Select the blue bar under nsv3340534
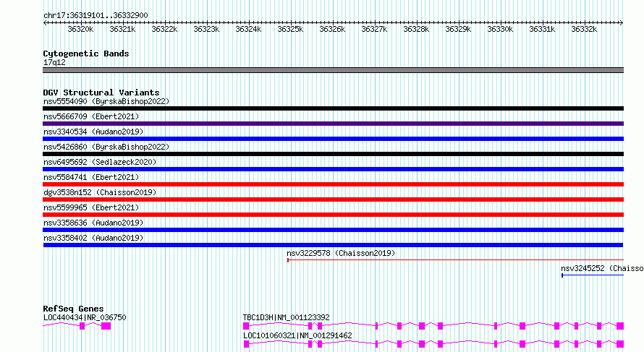 (333, 139)
